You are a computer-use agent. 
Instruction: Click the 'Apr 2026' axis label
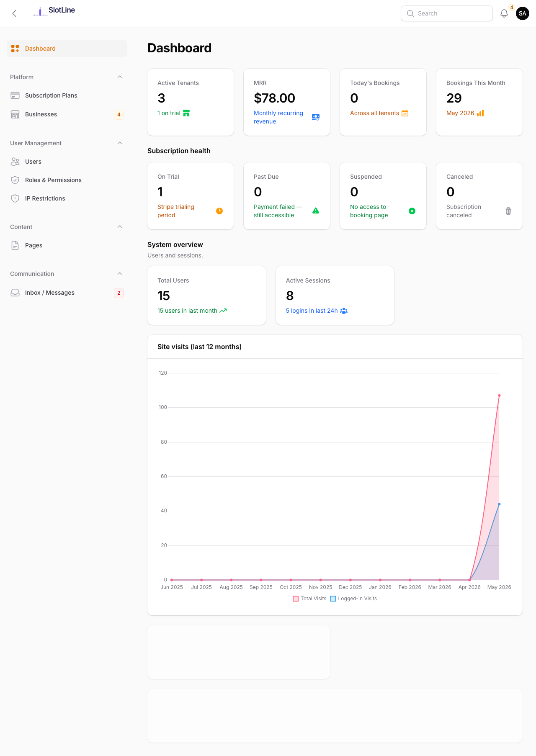click(469, 587)
